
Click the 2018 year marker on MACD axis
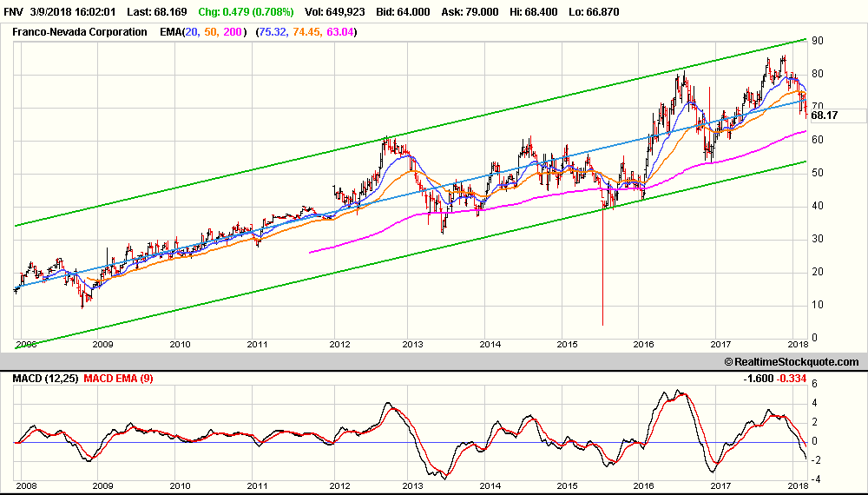796,486
